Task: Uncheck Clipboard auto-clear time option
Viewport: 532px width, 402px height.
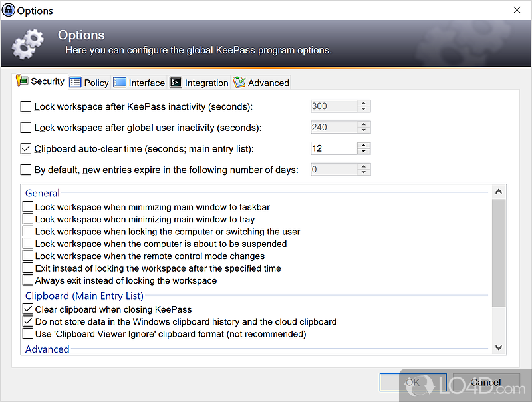Action: tap(26, 149)
